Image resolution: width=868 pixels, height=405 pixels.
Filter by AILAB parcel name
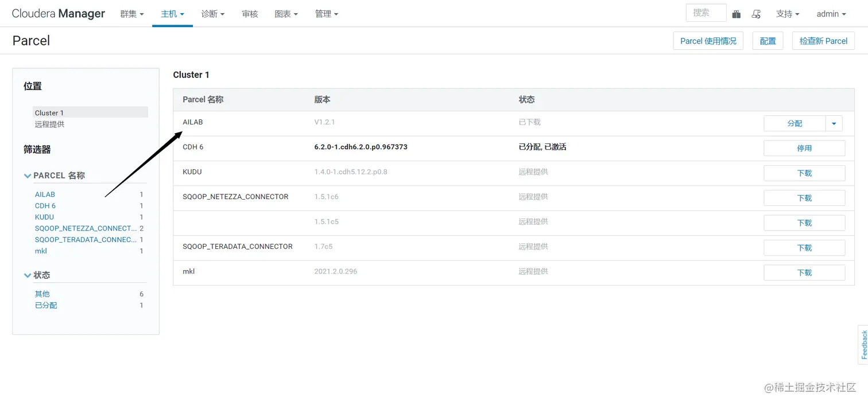pos(45,194)
